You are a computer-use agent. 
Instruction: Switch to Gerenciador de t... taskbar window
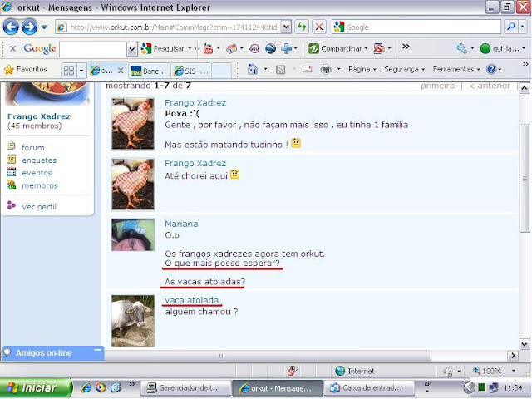(185, 388)
